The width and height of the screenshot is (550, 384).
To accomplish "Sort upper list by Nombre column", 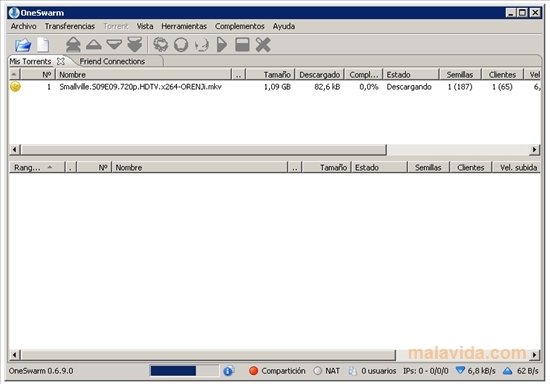I will [143, 74].
